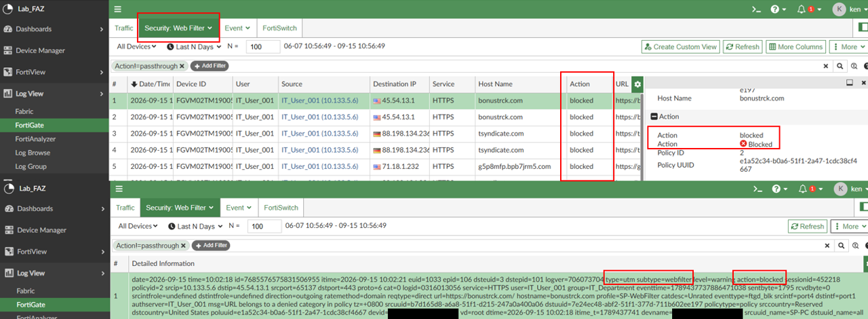Toggle the hamburger menu in the lower window

(118, 189)
